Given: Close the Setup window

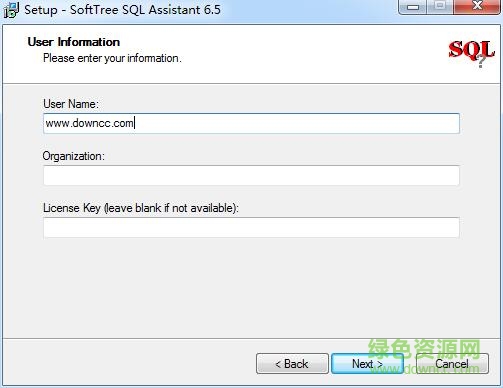Looking at the screenshot, I should (477, 7).
